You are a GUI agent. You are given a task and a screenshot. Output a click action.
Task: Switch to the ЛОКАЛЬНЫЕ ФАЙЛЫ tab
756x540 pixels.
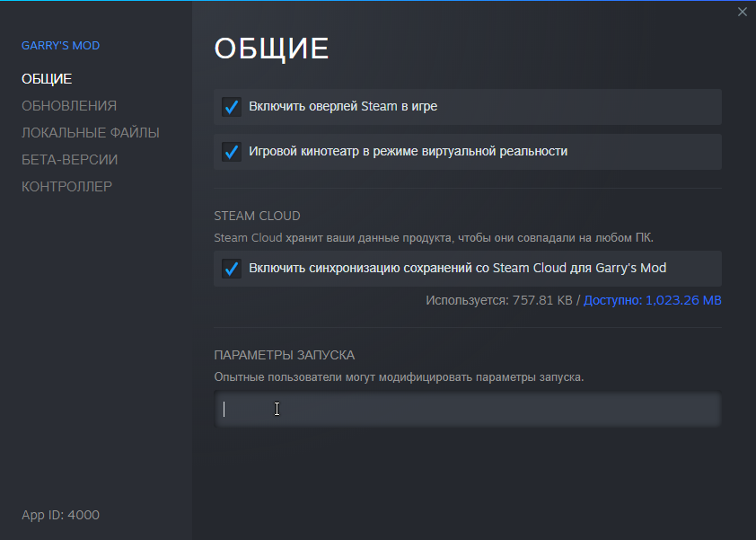tap(91, 133)
